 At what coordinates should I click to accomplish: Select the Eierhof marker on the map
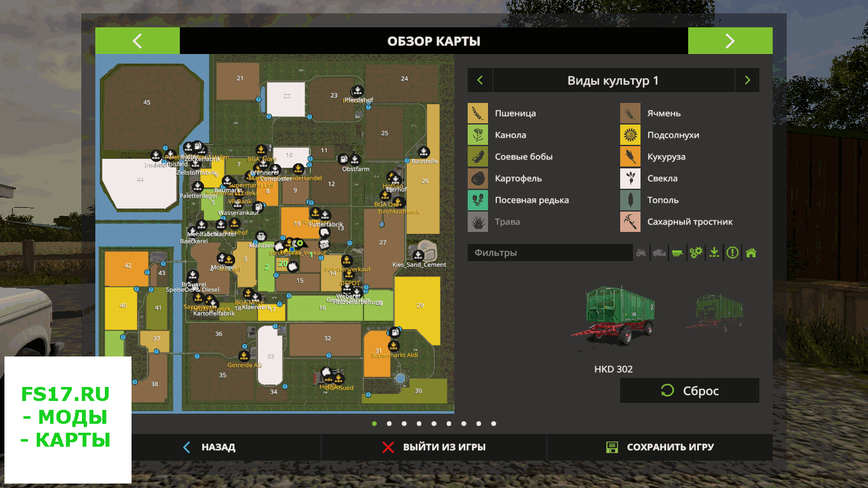point(395,180)
